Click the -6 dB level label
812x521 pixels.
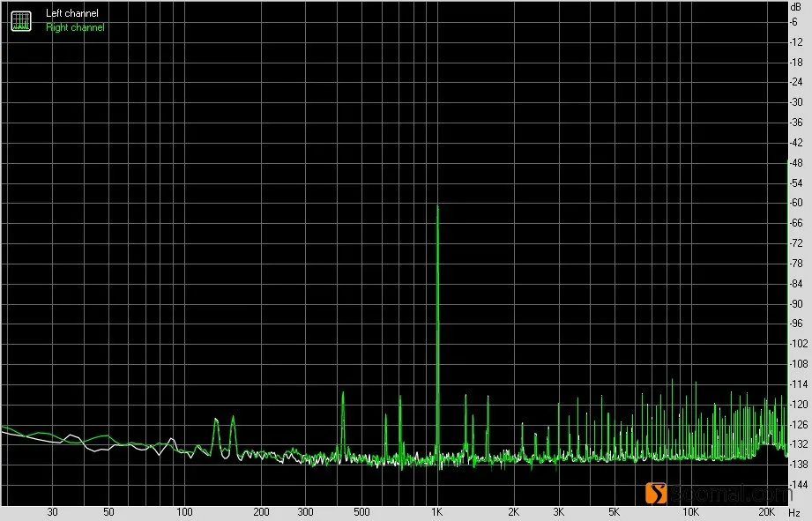[793, 22]
